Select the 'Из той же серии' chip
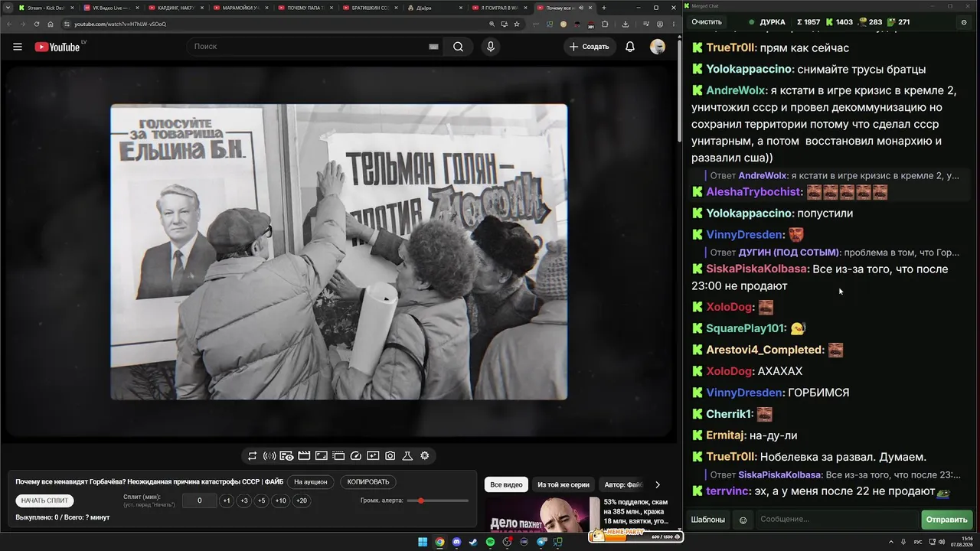980x551 pixels. point(563,484)
